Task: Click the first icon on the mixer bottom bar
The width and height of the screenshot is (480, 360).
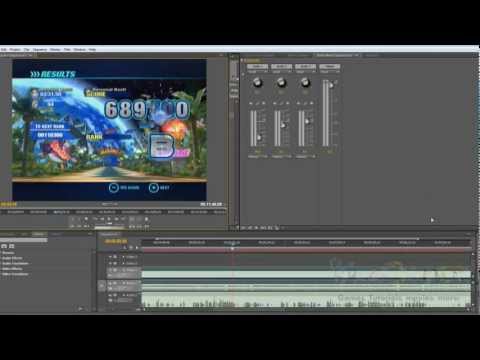Action: pyautogui.click(x=243, y=228)
